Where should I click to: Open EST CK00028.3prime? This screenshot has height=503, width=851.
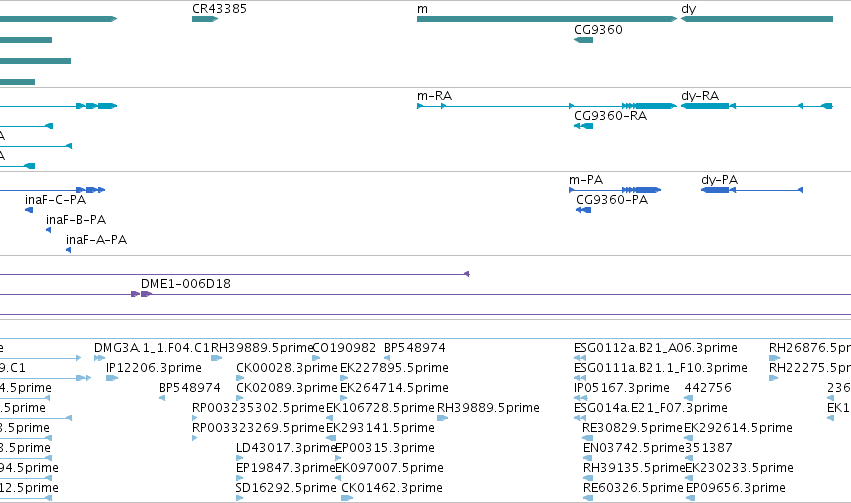tap(287, 368)
